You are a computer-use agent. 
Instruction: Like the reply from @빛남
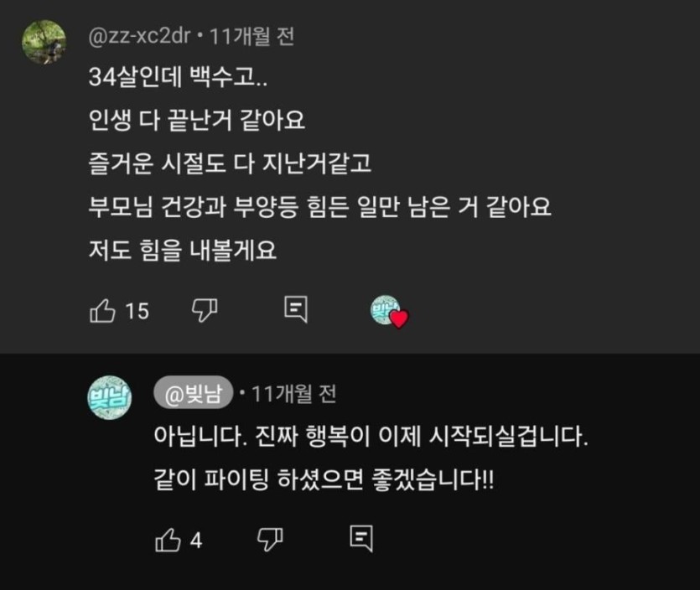[169, 540]
